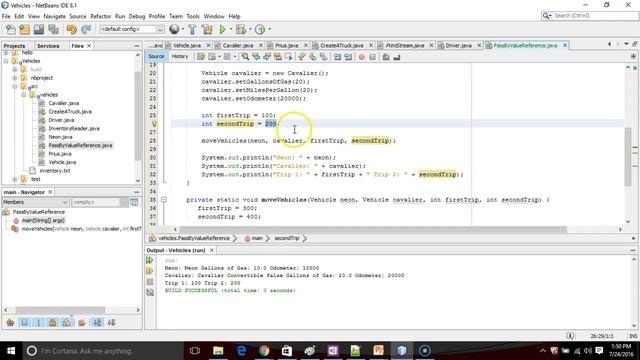Click the Profile Project clock icon
This screenshot has width=640, height=360.
click(x=260, y=29)
